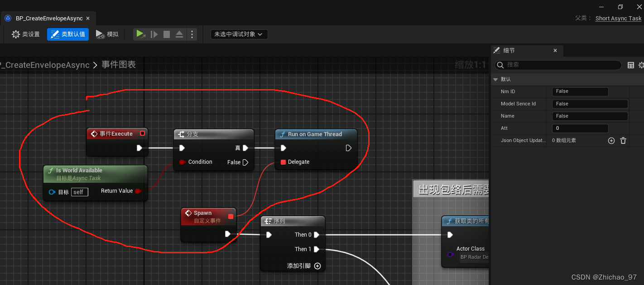Click the Actor Class purple pin
Viewport: 644px width, 285px height.
[450, 255]
